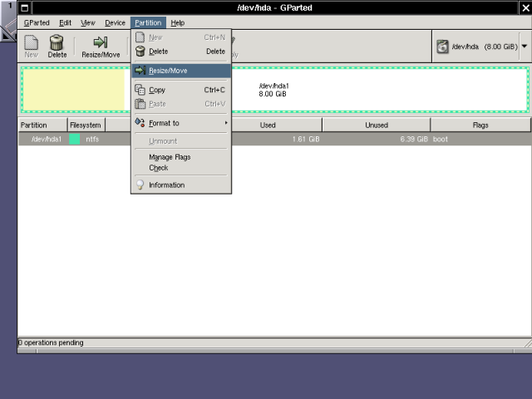Click the New page icon in Partition menu
Viewport: 532px width, 399px height.
pyautogui.click(x=140, y=37)
